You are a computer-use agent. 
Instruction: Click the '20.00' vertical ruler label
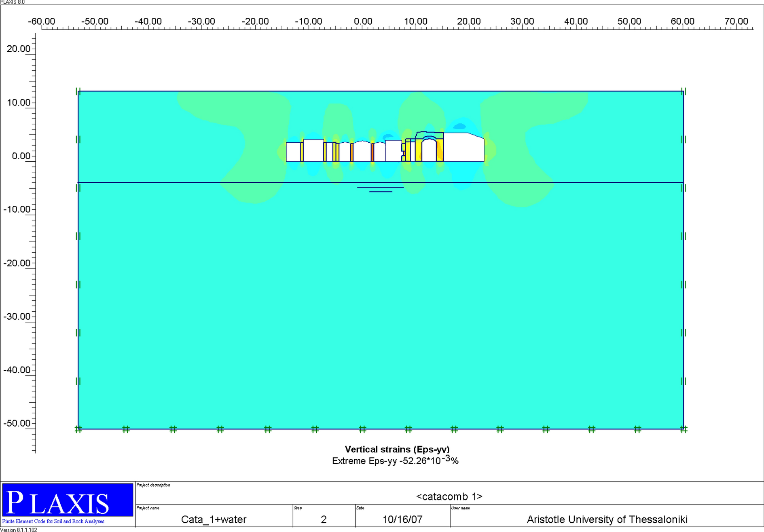(19, 49)
